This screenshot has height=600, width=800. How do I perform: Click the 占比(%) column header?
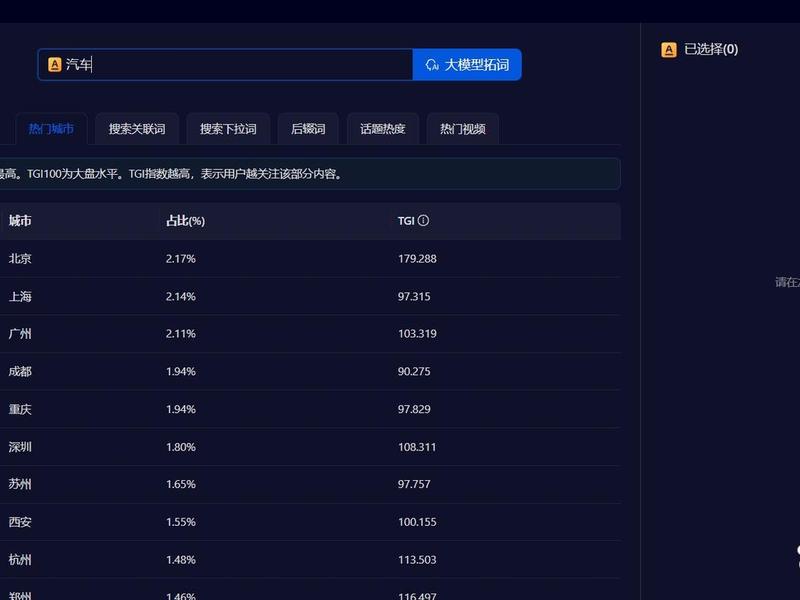185,221
